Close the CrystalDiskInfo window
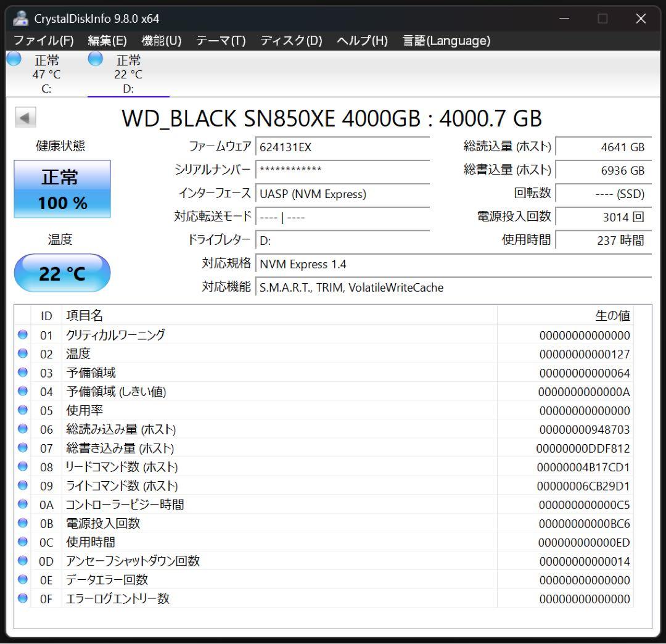Image resolution: width=666 pixels, height=644 pixels. 641,19
